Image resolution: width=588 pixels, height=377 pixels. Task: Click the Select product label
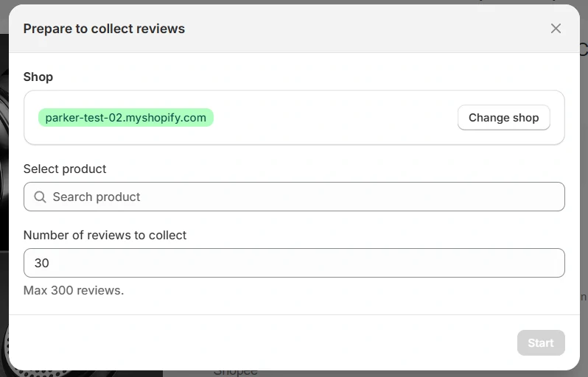coord(65,169)
